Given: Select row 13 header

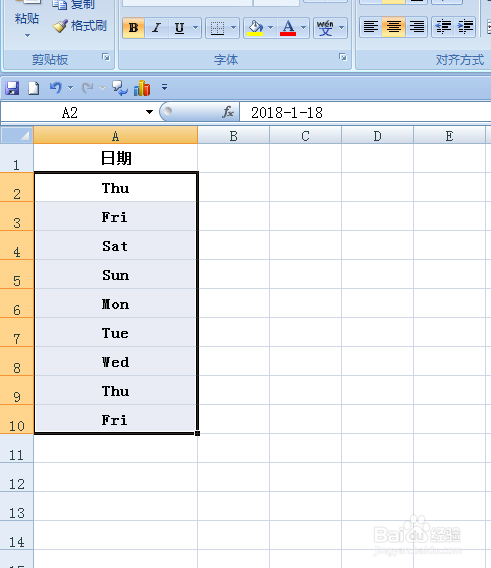Looking at the screenshot, I should click(x=17, y=506).
